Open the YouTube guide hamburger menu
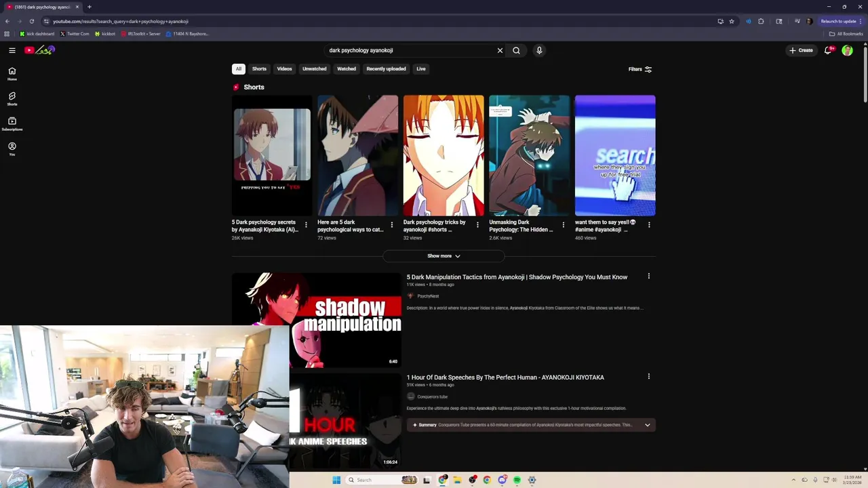Screen dimensions: 868x488 click(12, 50)
